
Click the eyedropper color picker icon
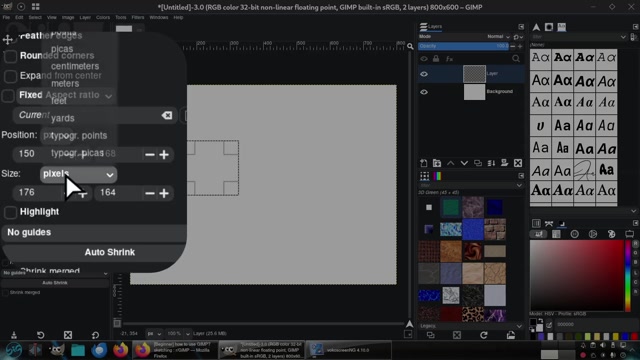549,325
